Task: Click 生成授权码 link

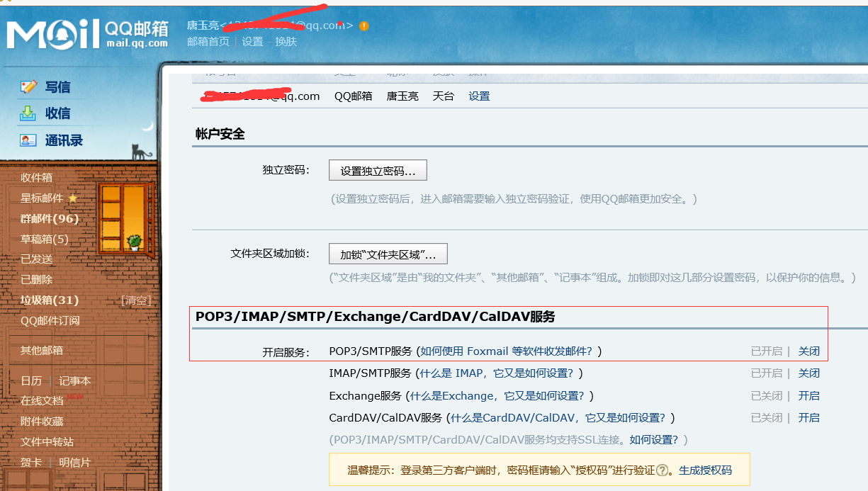Action: click(705, 470)
